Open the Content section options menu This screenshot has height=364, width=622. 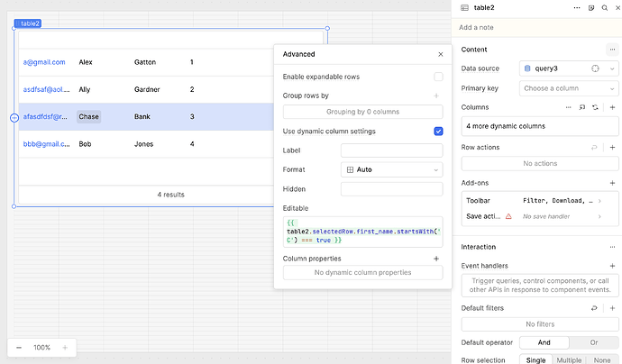click(612, 50)
